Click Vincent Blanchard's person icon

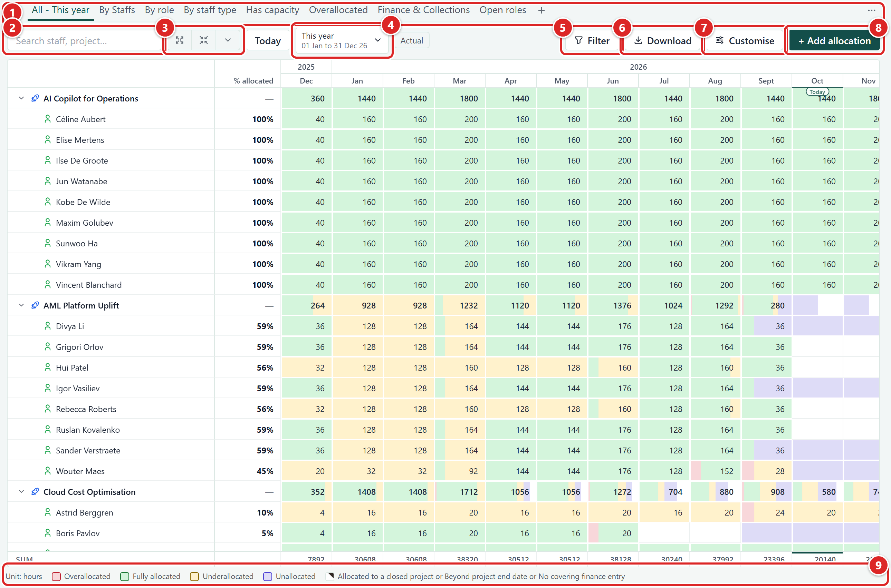click(48, 285)
